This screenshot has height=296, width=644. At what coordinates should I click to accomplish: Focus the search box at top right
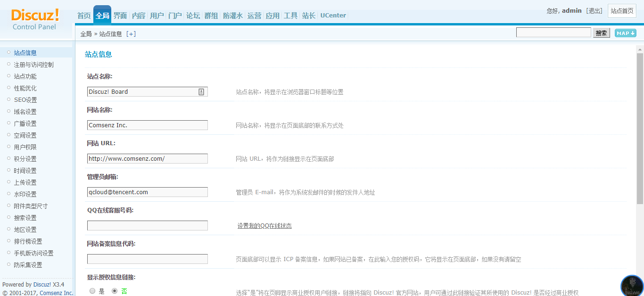[553, 33]
